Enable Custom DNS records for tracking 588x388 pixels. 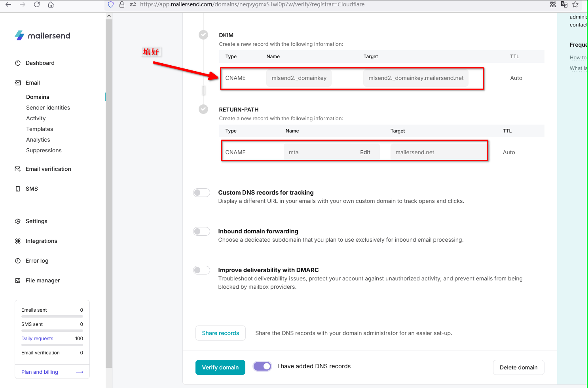point(201,193)
